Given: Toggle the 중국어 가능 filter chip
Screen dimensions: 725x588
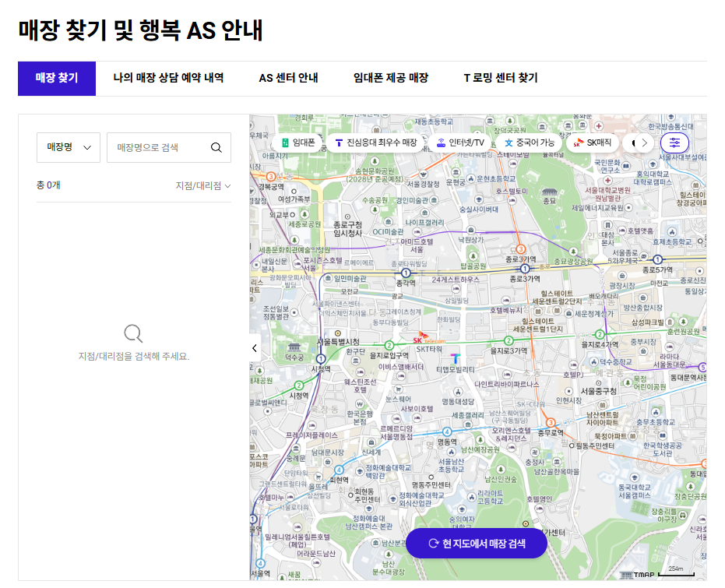Looking at the screenshot, I should pos(530,143).
